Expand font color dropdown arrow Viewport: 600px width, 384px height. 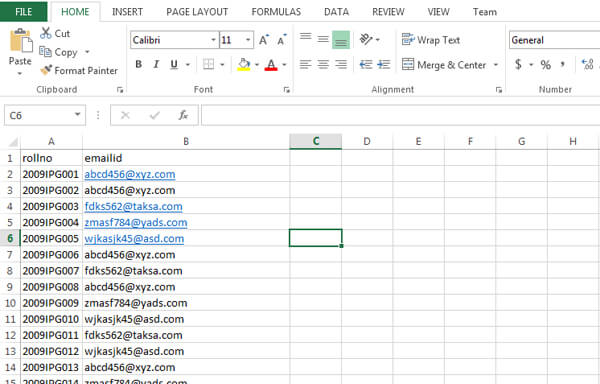[x=284, y=65]
